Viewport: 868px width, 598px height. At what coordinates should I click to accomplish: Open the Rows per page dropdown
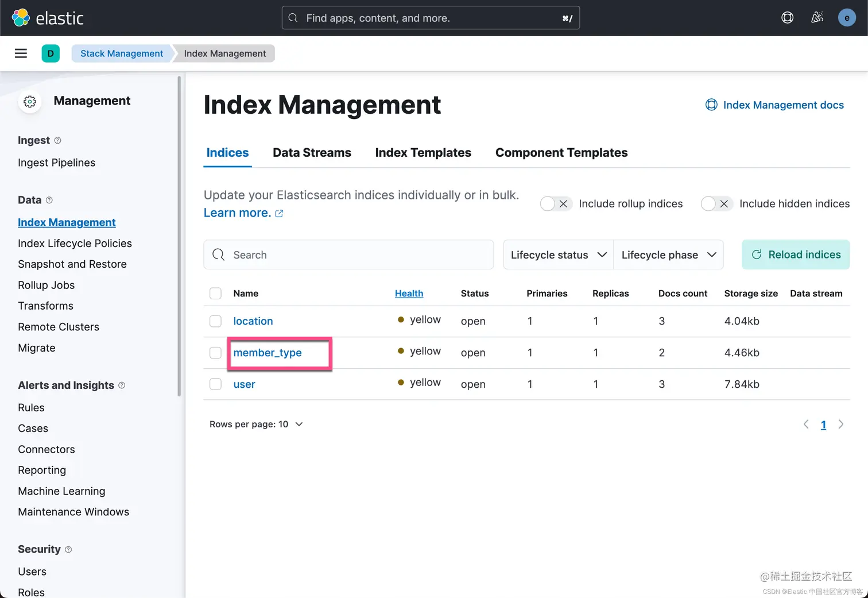click(256, 425)
